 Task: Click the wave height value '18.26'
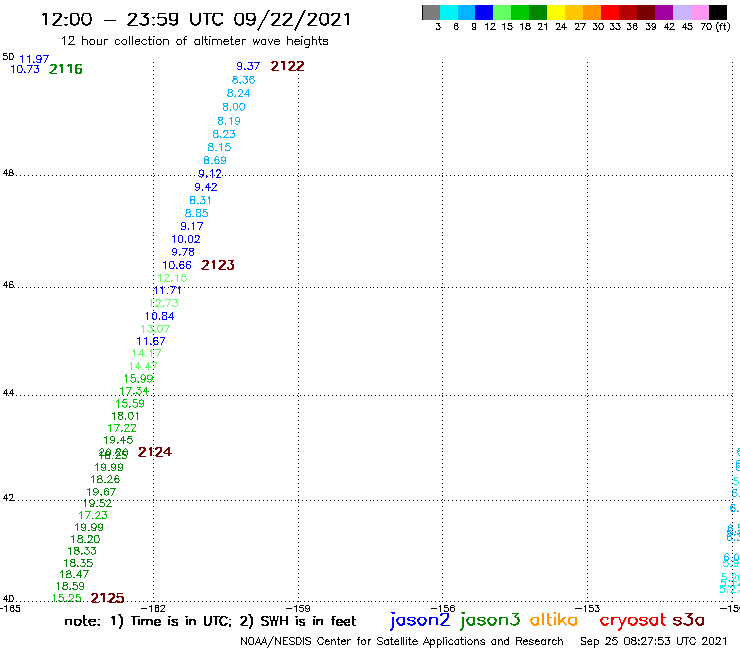pos(105,480)
